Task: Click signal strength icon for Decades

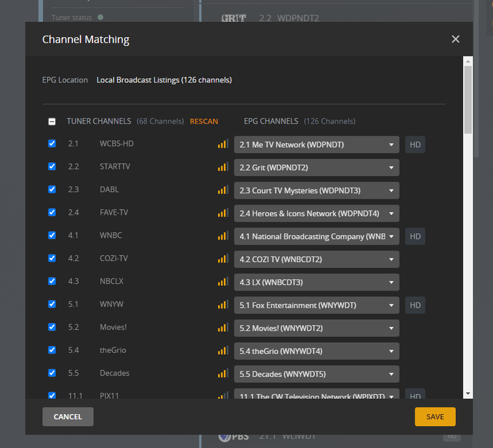Action: coord(223,374)
